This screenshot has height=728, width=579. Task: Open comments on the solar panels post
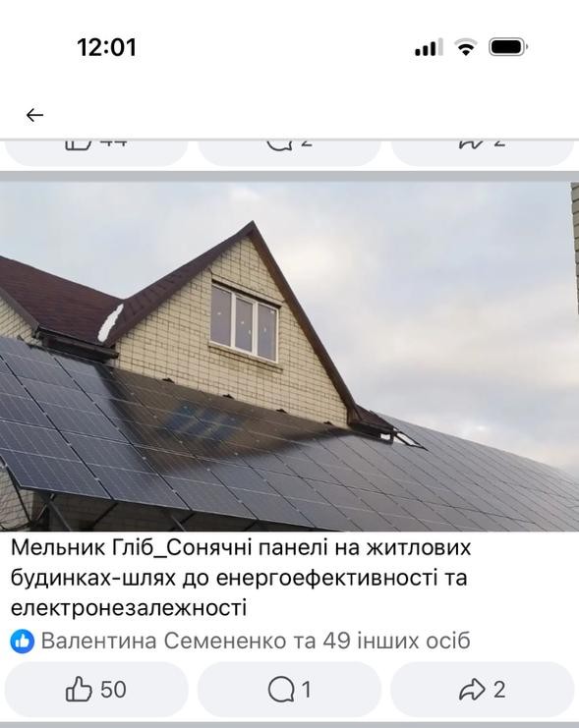[289, 690]
